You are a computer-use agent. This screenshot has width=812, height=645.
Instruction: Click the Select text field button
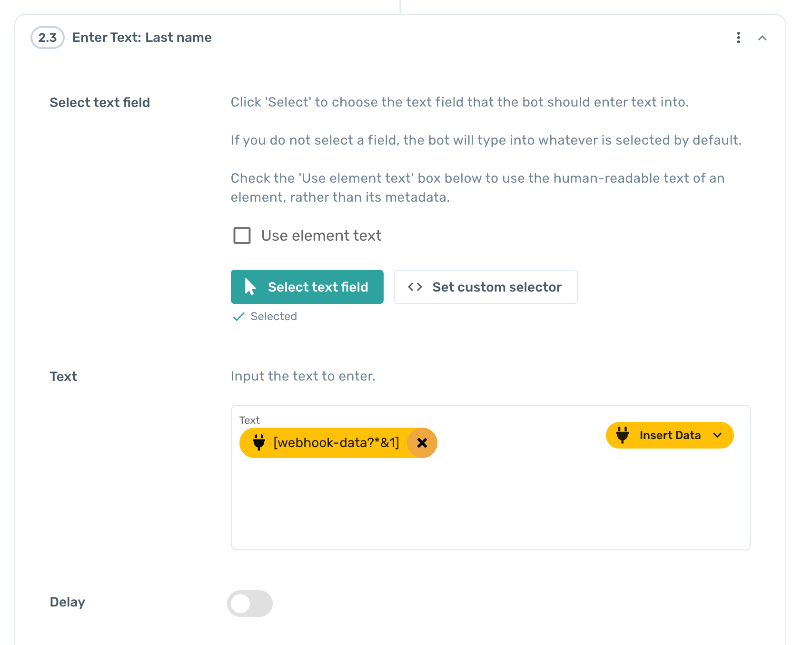pos(307,287)
